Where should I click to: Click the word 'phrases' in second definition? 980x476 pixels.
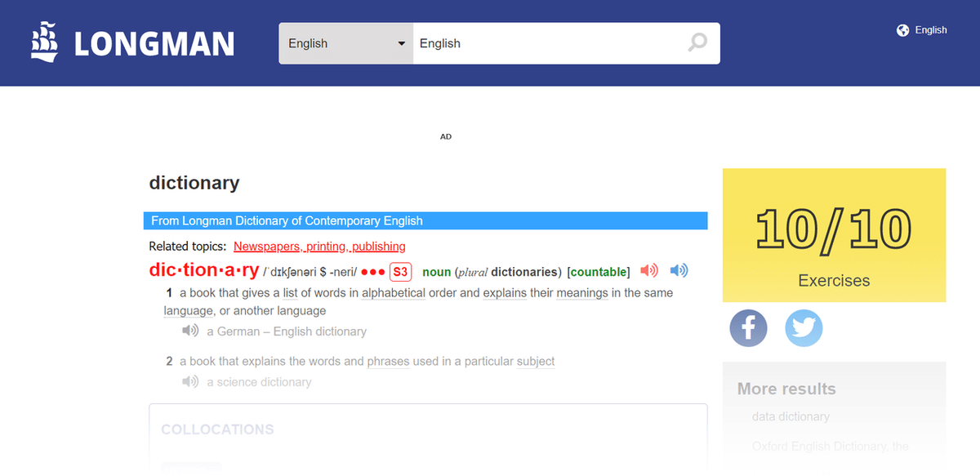coord(388,361)
